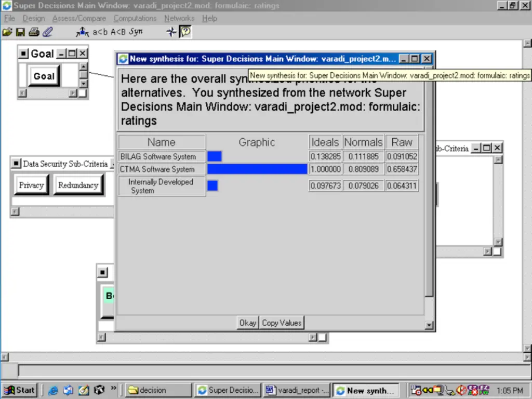Click the Goal cluster window control box icon
This screenshot has width=532, height=399.
(23, 54)
